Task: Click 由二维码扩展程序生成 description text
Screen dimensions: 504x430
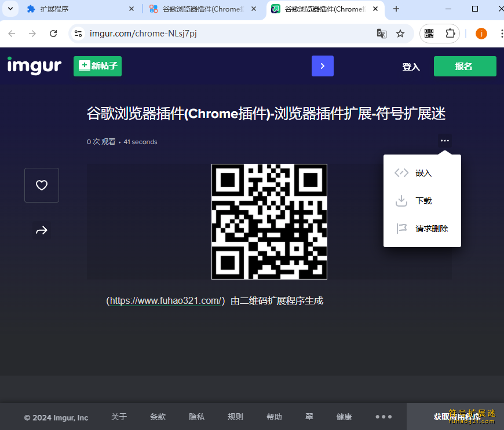Action: pos(277,300)
